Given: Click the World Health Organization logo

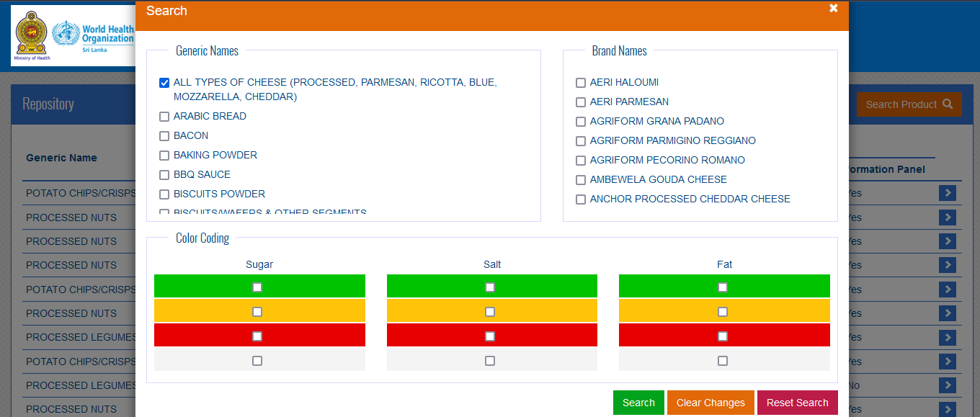Looking at the screenshot, I should click(x=94, y=34).
